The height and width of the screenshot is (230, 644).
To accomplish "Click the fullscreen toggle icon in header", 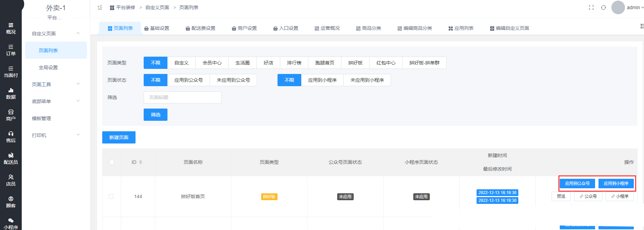I will (x=591, y=7).
